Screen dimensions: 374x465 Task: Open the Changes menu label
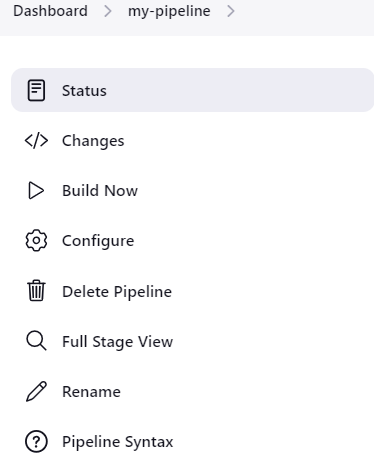coord(93,141)
